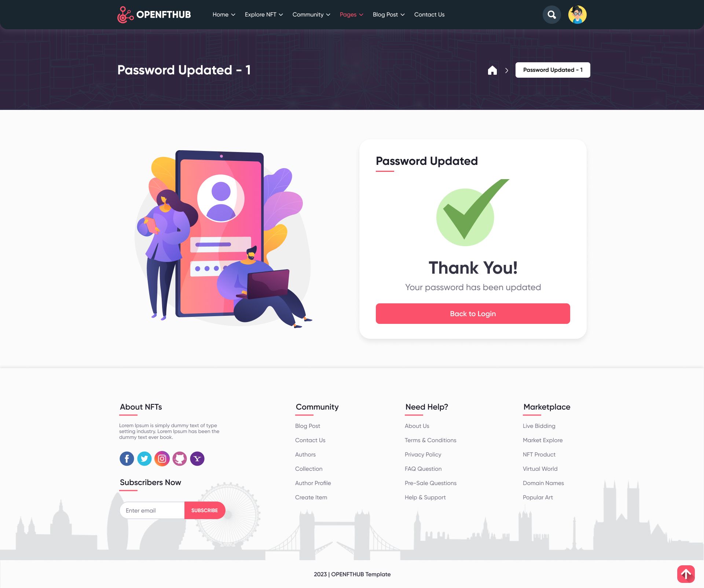Click the OPENFTHUB logo
Image resolution: width=704 pixels, height=588 pixels.
tap(154, 15)
